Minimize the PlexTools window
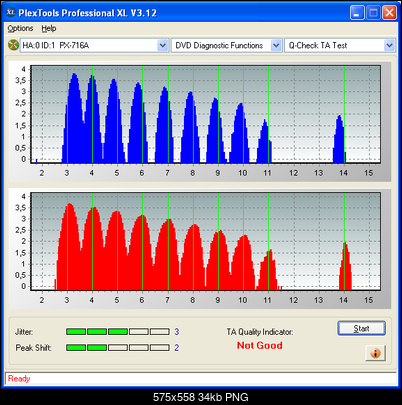This screenshot has height=405, width=402. pyautogui.click(x=357, y=13)
